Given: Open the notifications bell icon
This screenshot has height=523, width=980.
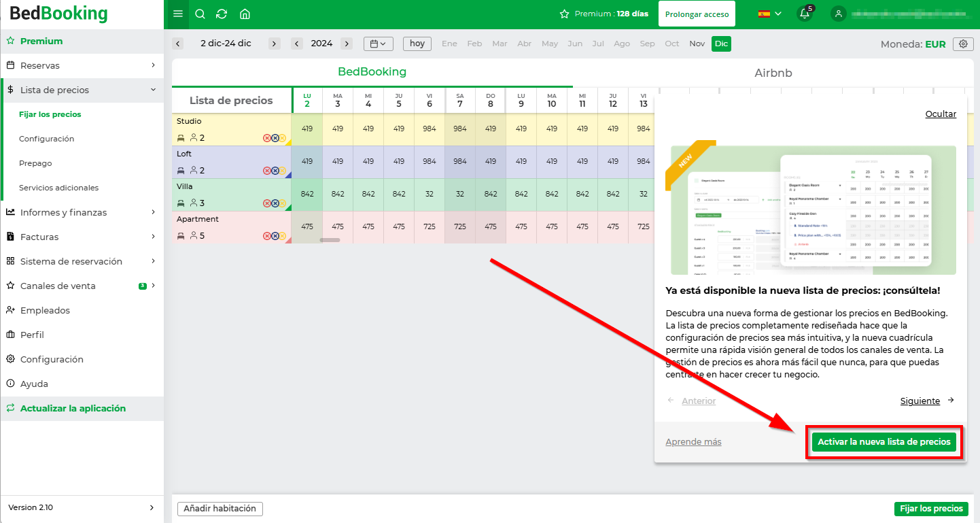Looking at the screenshot, I should (805, 14).
